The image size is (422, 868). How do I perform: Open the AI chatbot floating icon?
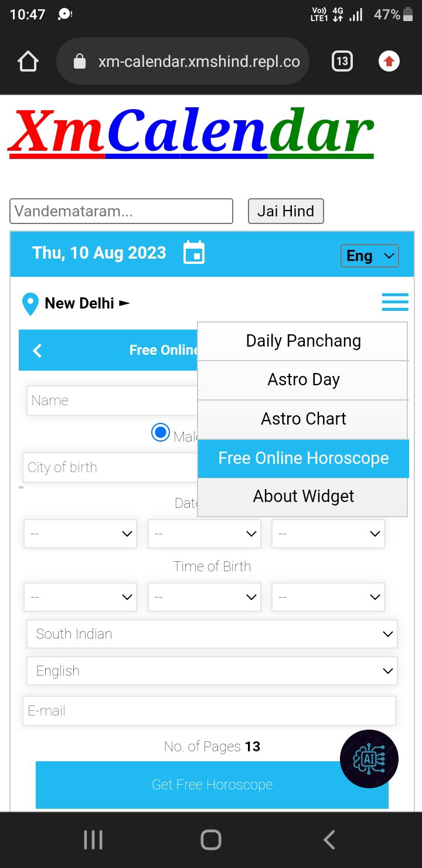pos(369,759)
